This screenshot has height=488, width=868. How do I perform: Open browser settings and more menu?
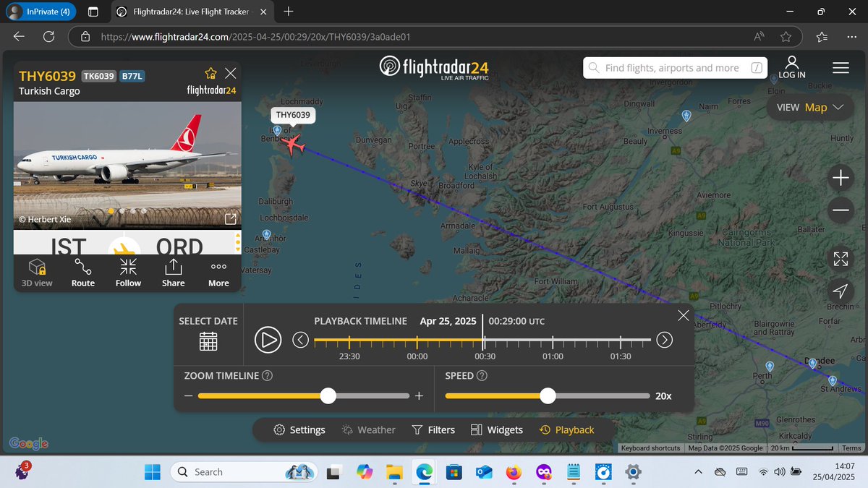click(x=853, y=37)
